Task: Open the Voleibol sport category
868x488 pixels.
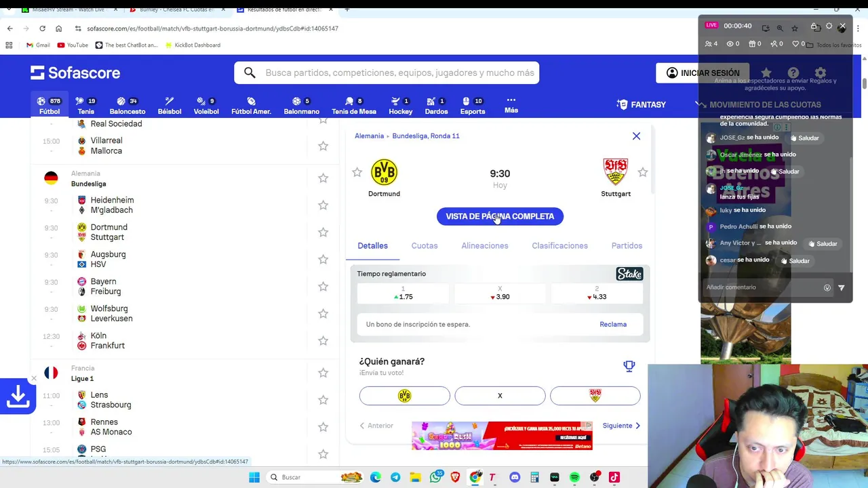Action: (x=206, y=105)
